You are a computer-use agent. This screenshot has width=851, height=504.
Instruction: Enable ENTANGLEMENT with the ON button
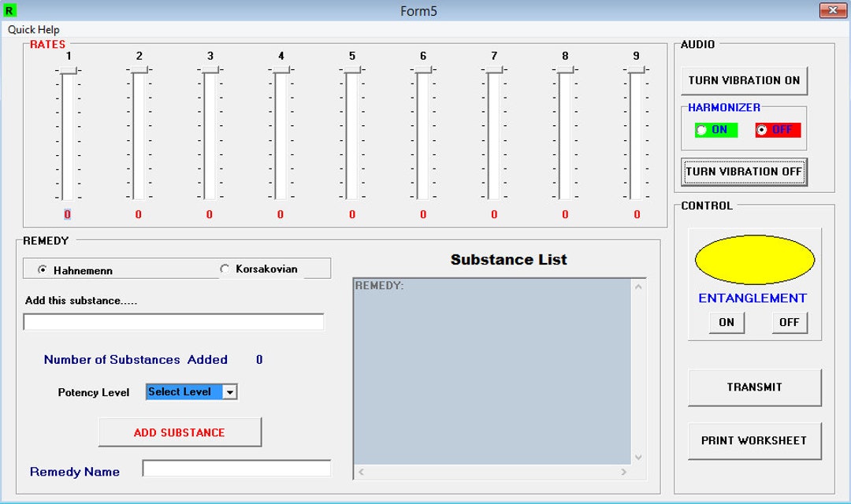[x=725, y=322]
